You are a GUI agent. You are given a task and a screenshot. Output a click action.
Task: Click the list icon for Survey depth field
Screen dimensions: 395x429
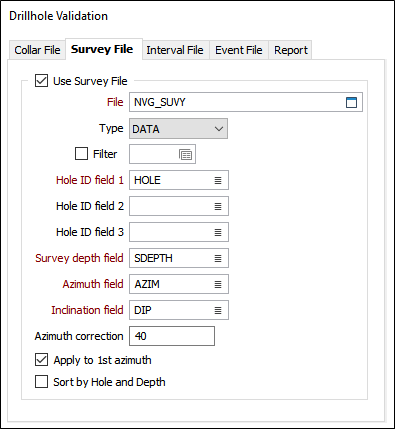pos(218,258)
